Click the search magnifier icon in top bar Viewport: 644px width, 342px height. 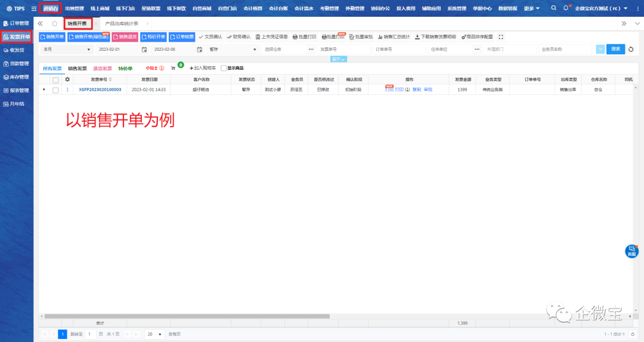point(554,8)
